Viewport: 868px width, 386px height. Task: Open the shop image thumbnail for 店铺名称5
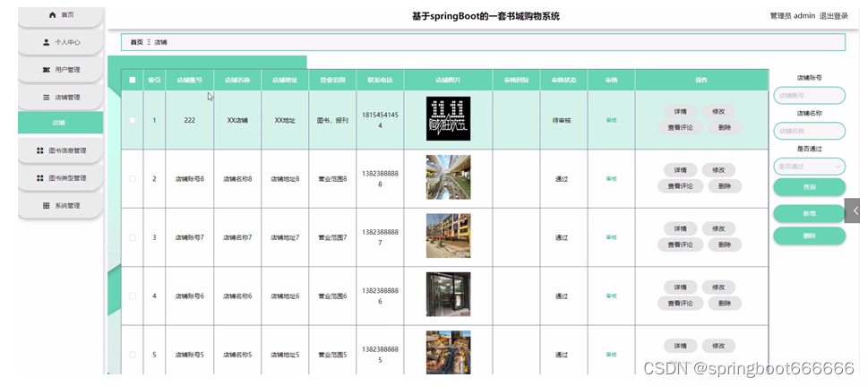point(449,352)
